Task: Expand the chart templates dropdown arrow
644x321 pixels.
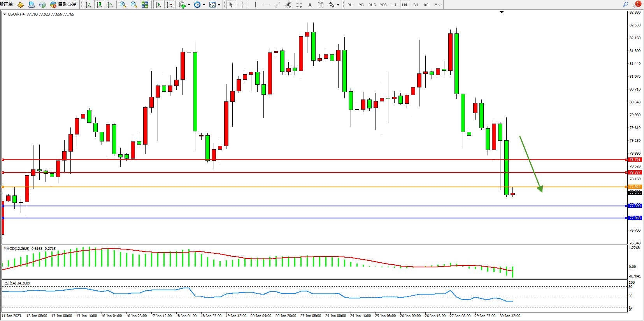Action: tap(219, 5)
